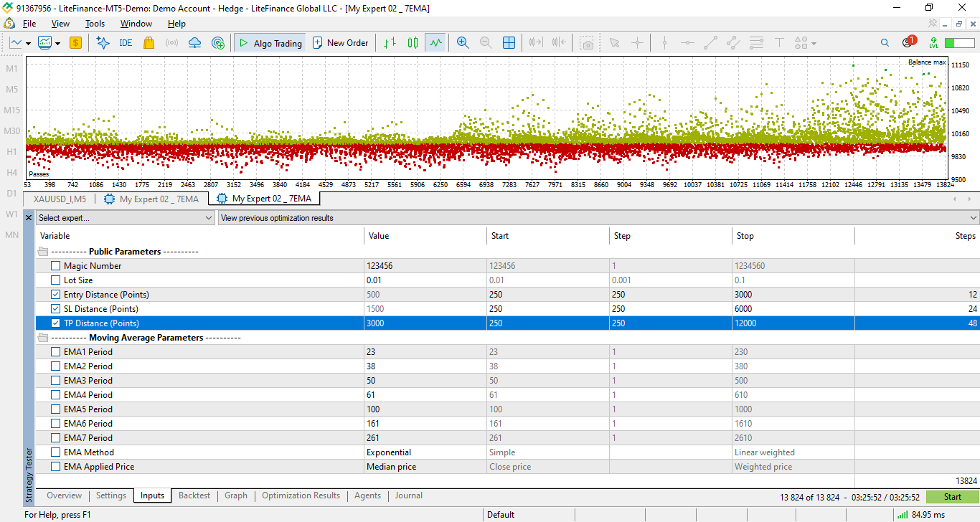Tile windows using grid layout icon
Image resolution: width=980 pixels, height=522 pixels.
pyautogui.click(x=509, y=43)
